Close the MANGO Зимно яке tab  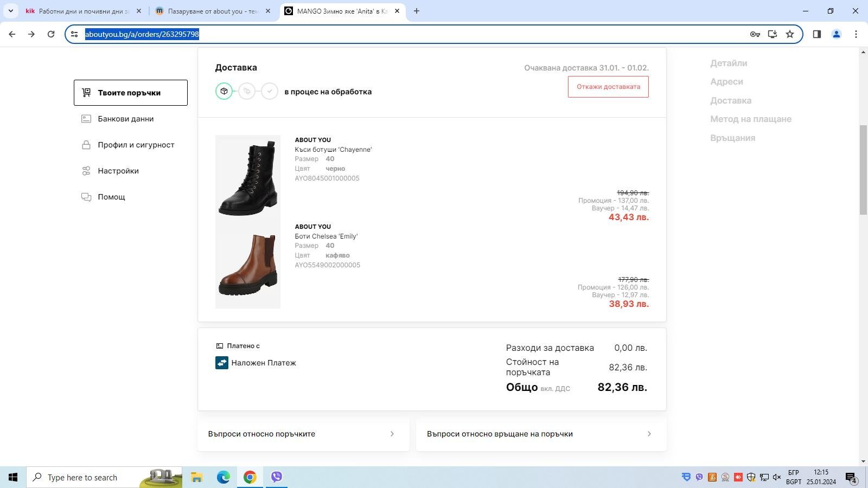pyautogui.click(x=397, y=11)
